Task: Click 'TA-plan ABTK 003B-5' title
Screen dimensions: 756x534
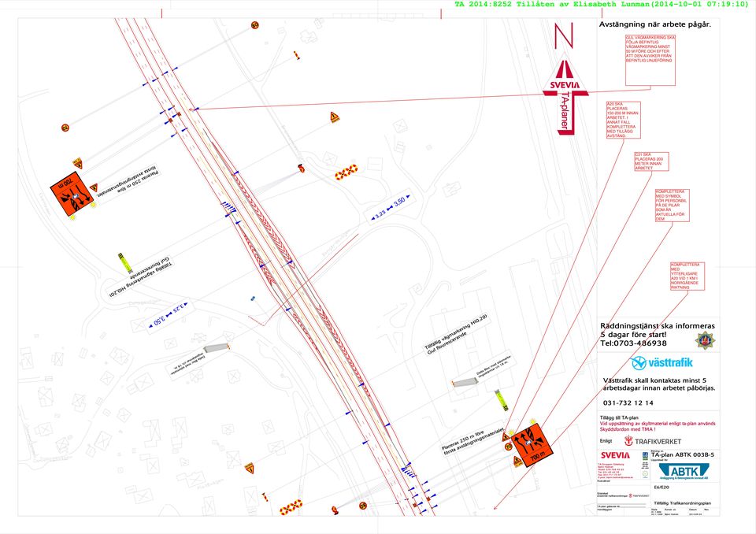Action: point(683,455)
